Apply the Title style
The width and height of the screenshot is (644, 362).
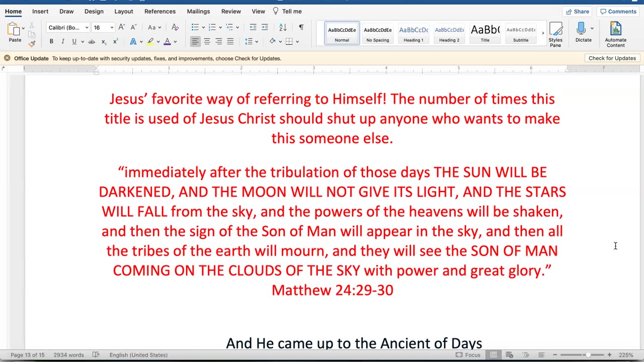pos(485,34)
